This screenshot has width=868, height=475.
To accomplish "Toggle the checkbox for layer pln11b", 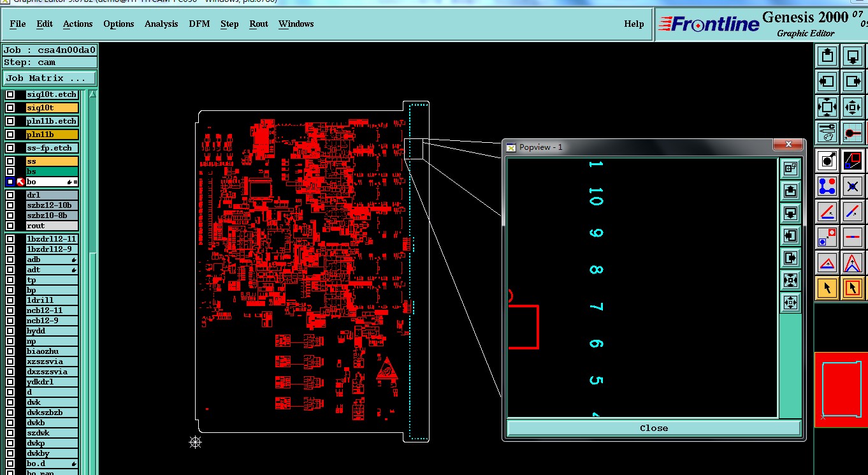I will pos(10,135).
